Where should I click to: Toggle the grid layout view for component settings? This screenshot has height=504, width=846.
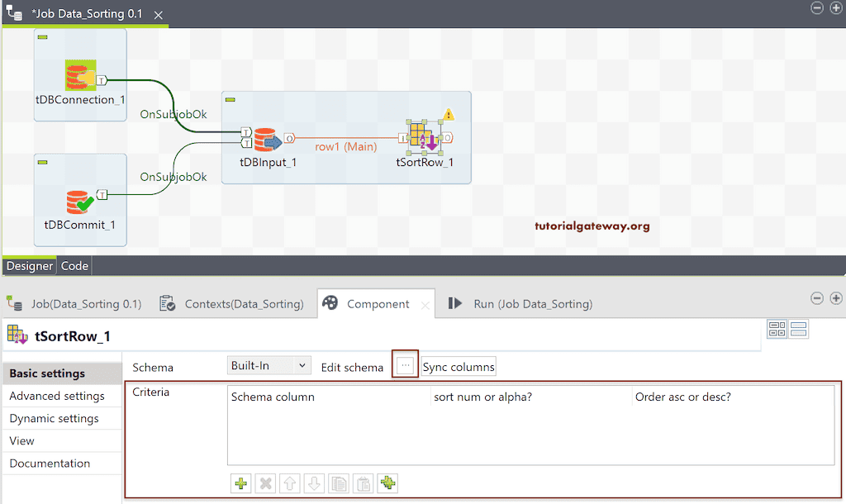point(777,328)
